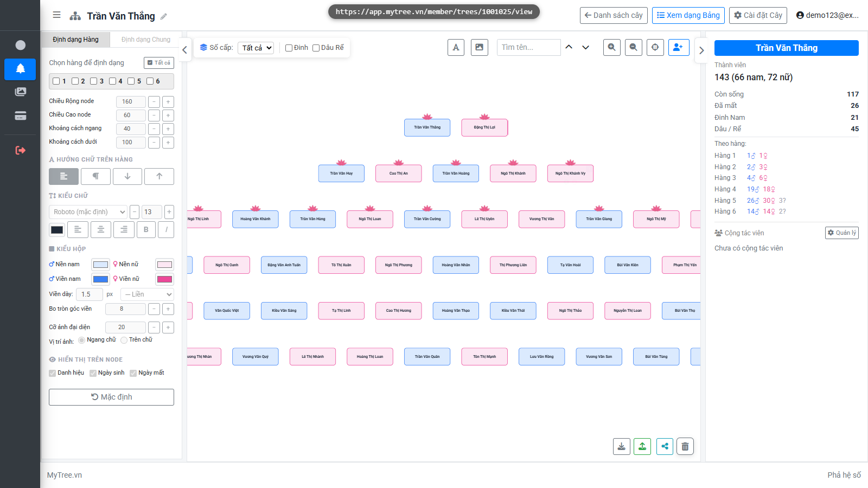Center the tree with crosshair icon
The height and width of the screenshot is (488, 868).
tap(655, 47)
